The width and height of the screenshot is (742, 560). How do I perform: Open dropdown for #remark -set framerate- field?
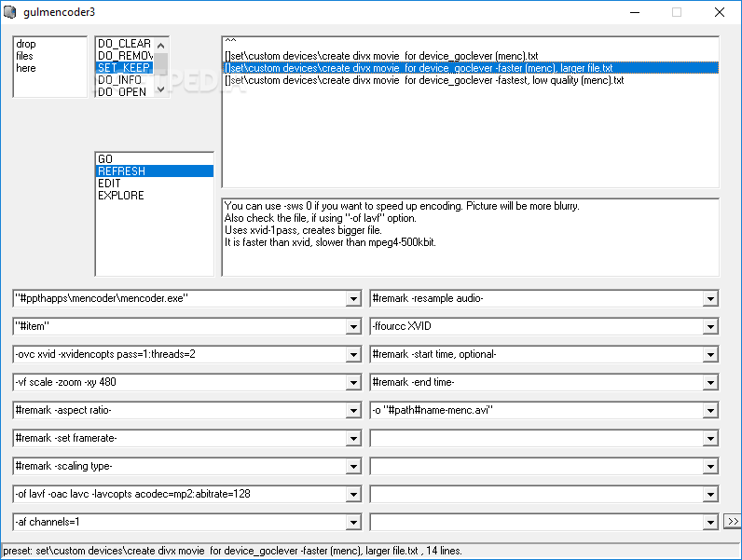353,438
